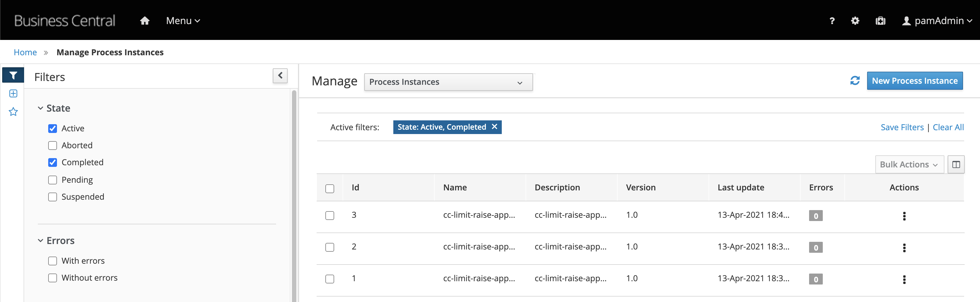The image size is (980, 302).
Task: Click the errors badge for instance 2
Action: point(816,248)
